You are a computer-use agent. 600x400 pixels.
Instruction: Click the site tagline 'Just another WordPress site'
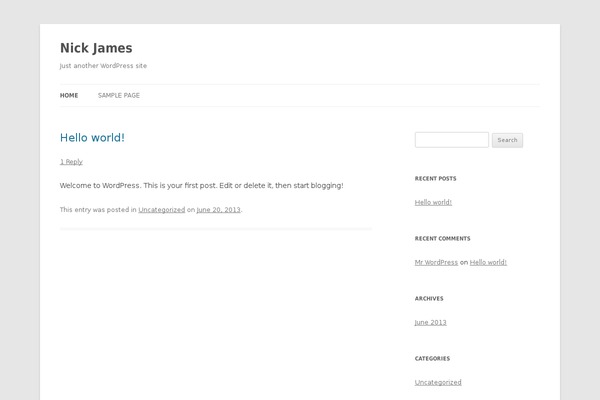point(103,66)
